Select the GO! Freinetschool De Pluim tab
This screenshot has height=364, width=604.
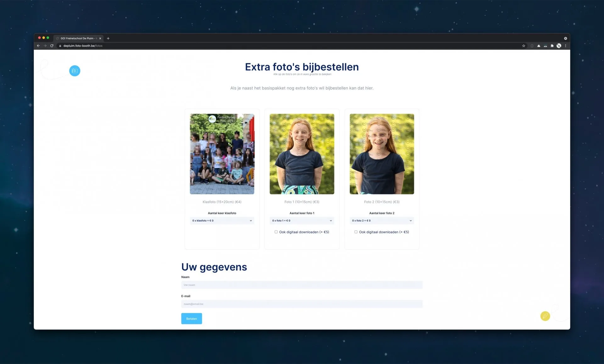[x=78, y=38]
